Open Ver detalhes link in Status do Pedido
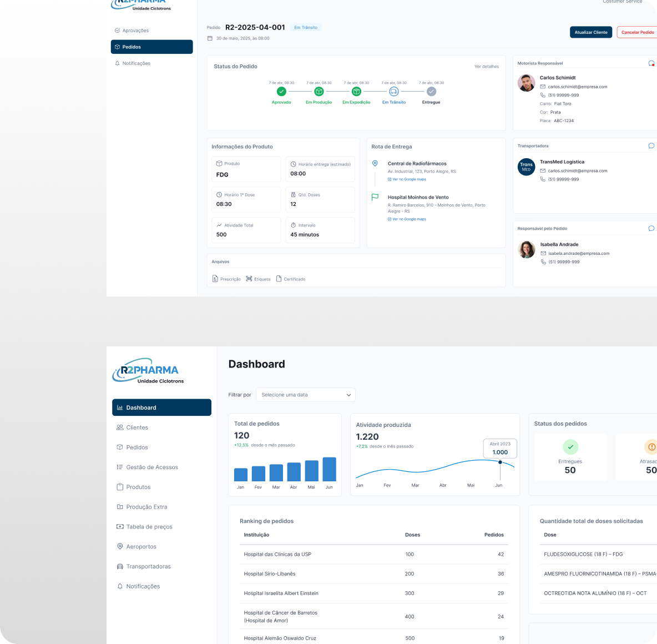657x644 pixels. 487,67
